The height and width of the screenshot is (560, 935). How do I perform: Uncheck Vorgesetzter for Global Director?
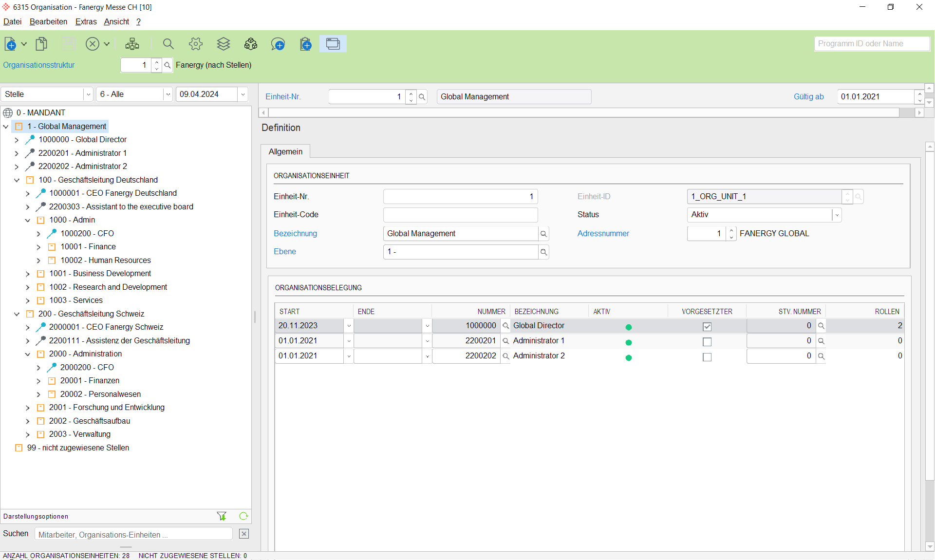707,327
